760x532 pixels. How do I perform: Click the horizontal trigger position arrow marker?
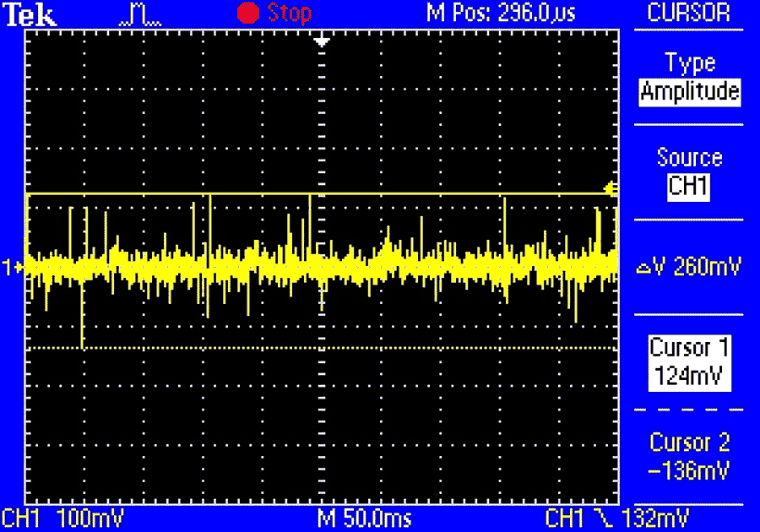(x=321, y=41)
